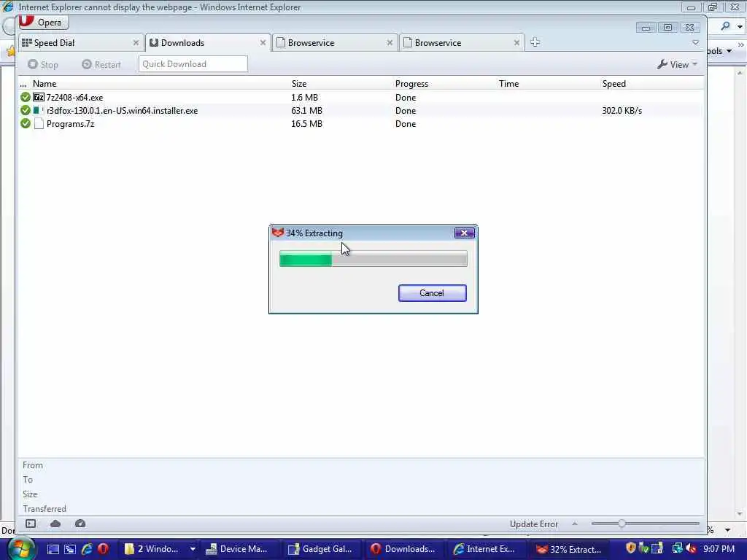
Task: Click the status column header dots
Action: [x=23, y=85]
